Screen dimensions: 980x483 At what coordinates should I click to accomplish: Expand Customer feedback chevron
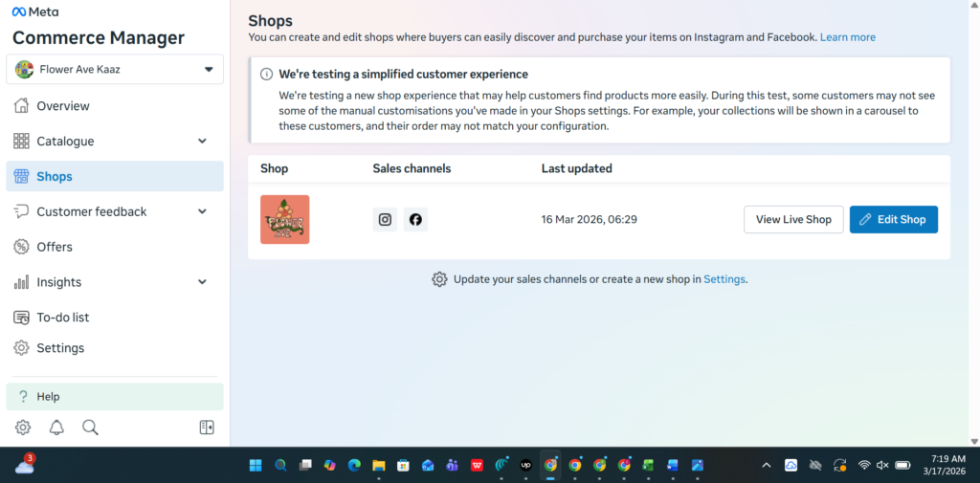[203, 211]
